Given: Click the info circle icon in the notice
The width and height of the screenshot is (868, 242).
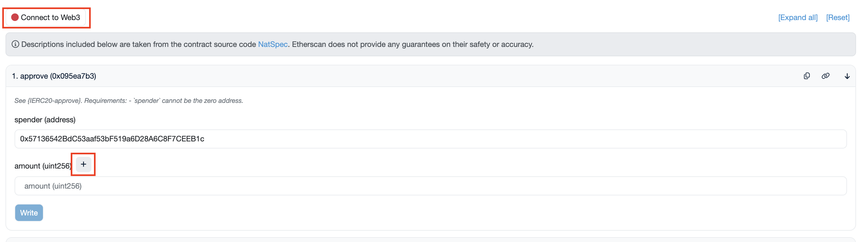Looking at the screenshot, I should (15, 45).
